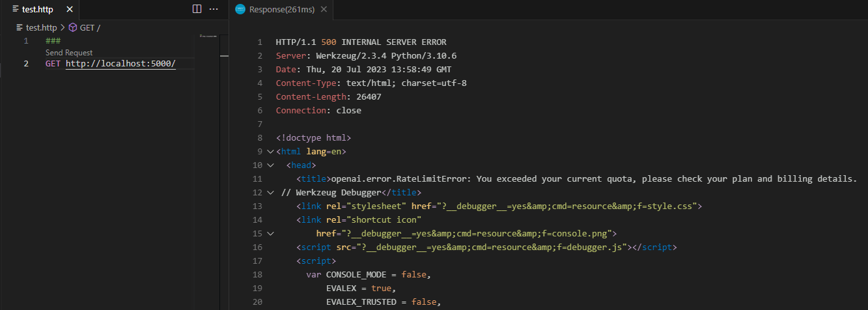Click the GET / breadcrumb symbol

90,27
